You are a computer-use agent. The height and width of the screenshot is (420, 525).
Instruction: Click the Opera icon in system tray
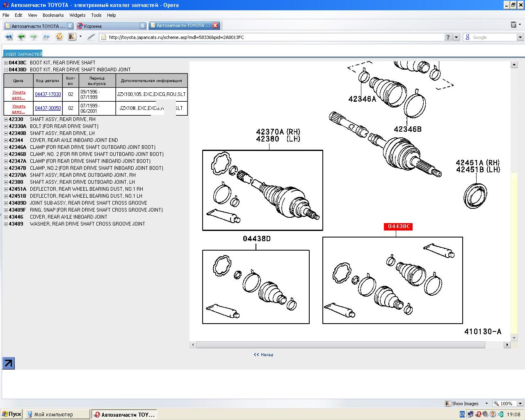(478, 414)
